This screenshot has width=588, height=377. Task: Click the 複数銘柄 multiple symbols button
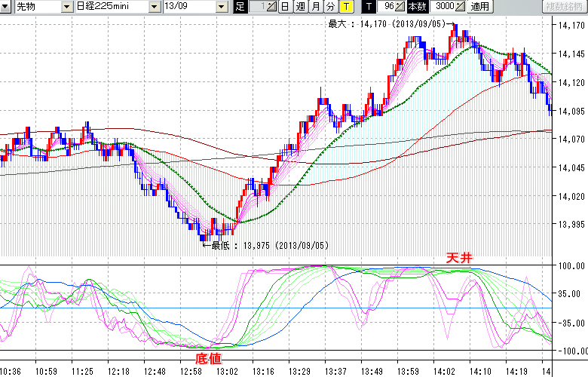(x=564, y=7)
